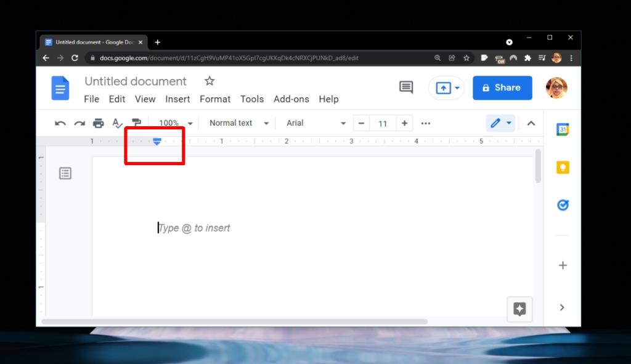This screenshot has height=364, width=631.
Task: Click the Type @ to insert text area
Action: pos(194,228)
